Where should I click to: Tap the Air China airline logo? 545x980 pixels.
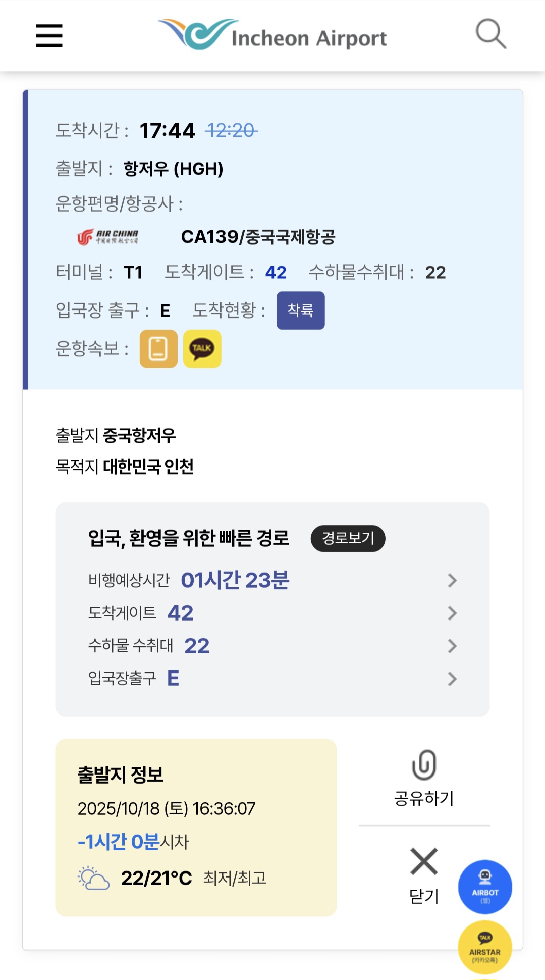tap(108, 237)
